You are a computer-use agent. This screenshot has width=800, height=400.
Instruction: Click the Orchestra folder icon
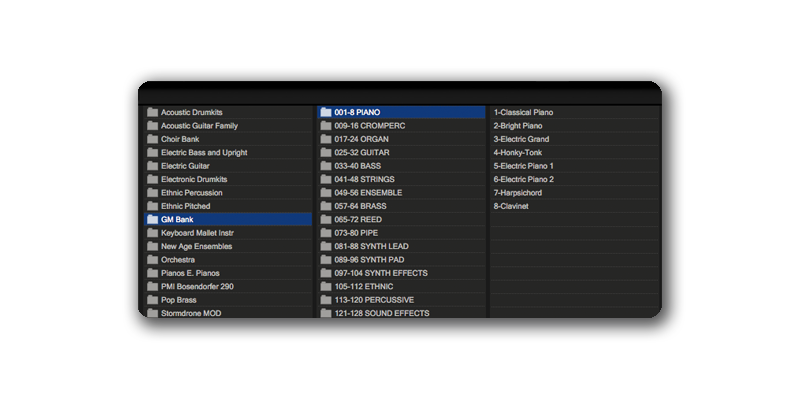coord(152,259)
